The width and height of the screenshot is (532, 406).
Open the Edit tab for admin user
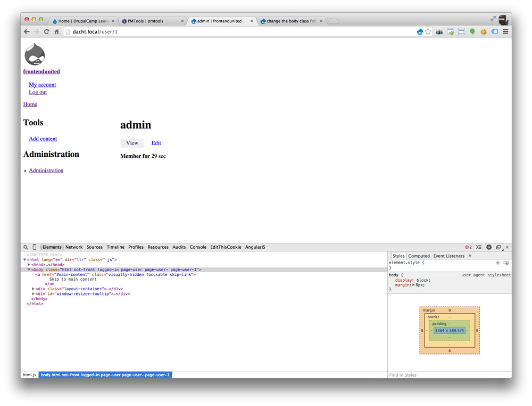pos(156,142)
